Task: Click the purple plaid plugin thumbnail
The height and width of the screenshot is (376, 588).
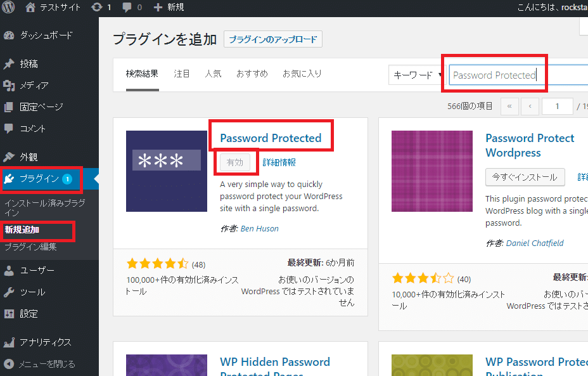Action: 432,171
